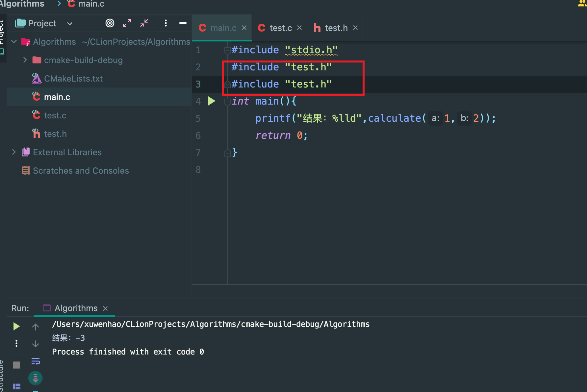Screen dimensions: 587x392
Task: Close the main.c editor tab
Action: (244, 28)
